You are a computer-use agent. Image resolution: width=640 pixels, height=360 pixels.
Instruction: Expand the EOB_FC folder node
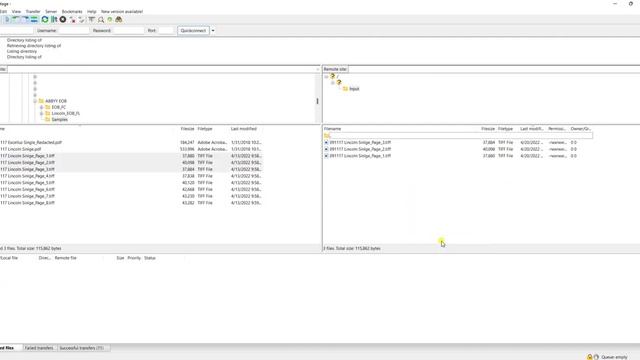pyautogui.click(x=41, y=107)
